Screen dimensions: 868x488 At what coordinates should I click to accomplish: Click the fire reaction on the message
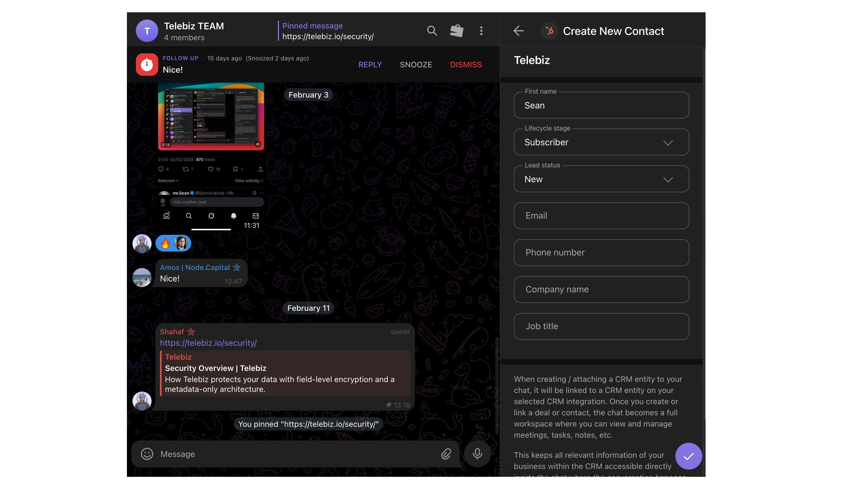[165, 243]
